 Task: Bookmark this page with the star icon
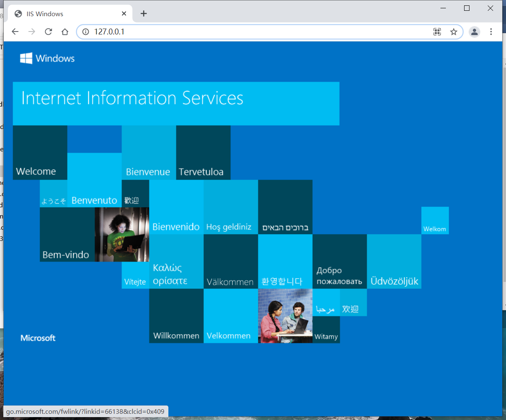pos(454,32)
